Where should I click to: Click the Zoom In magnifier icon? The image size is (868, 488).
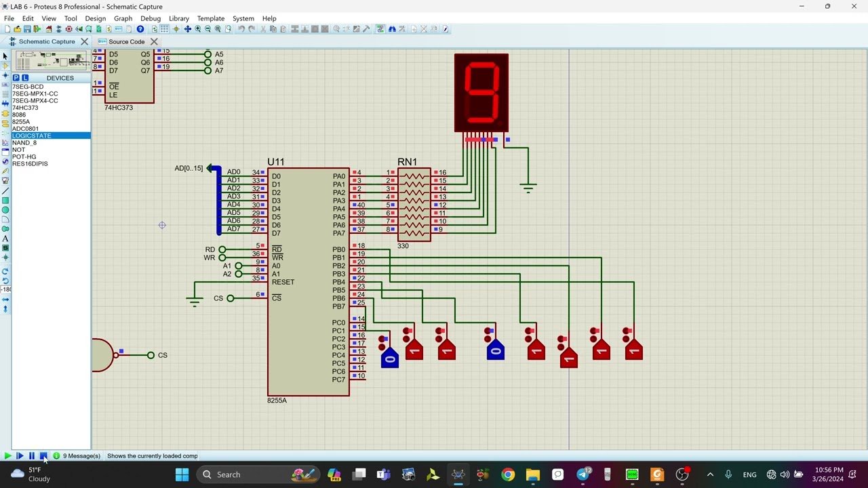point(198,29)
